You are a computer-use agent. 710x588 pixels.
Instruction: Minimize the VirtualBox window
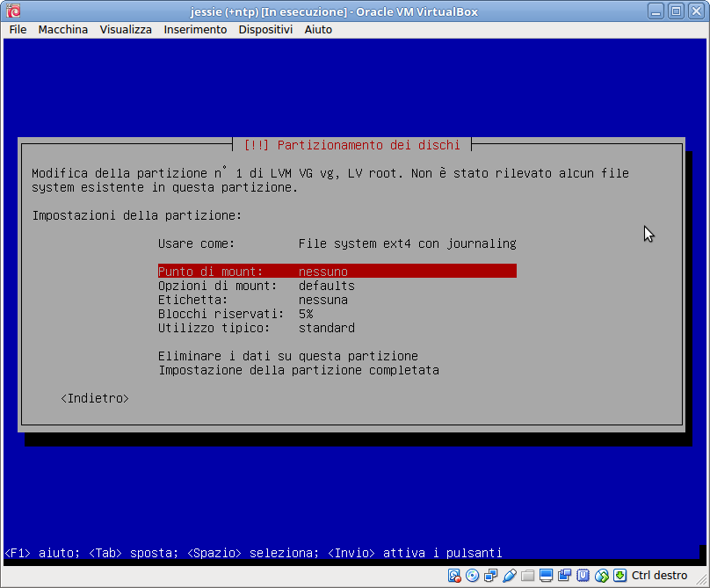[x=656, y=11]
